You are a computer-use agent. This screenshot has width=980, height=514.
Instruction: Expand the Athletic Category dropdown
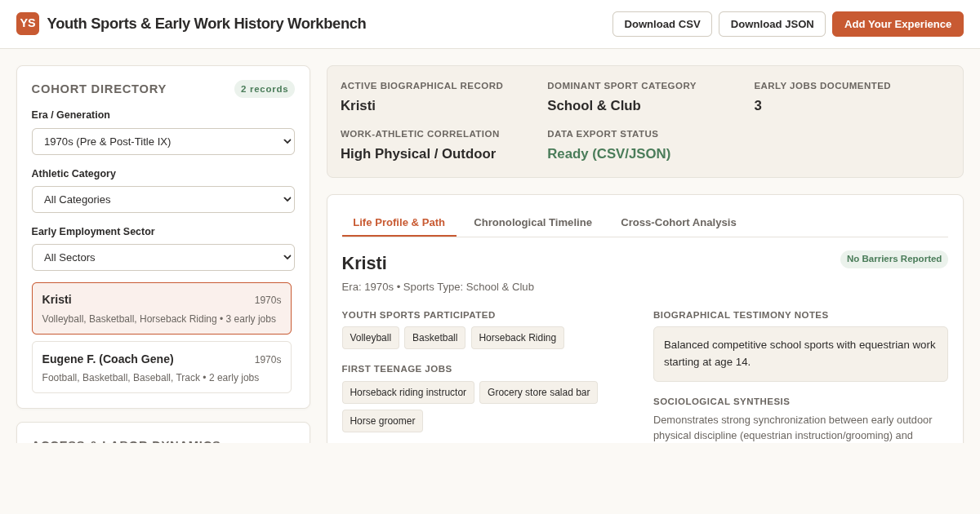pyautogui.click(x=163, y=199)
